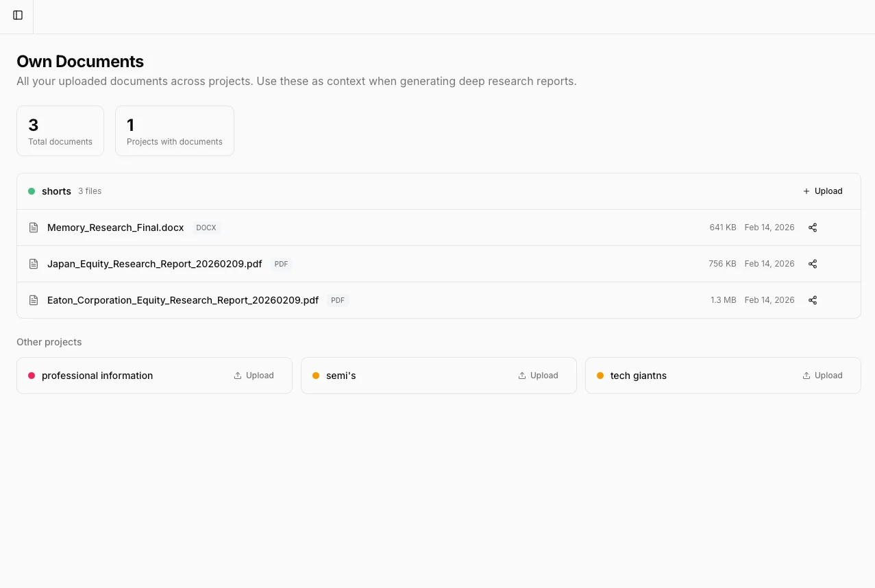The width and height of the screenshot is (875, 588).
Task: Toggle the sidebar panel icon
Action: pos(18,15)
